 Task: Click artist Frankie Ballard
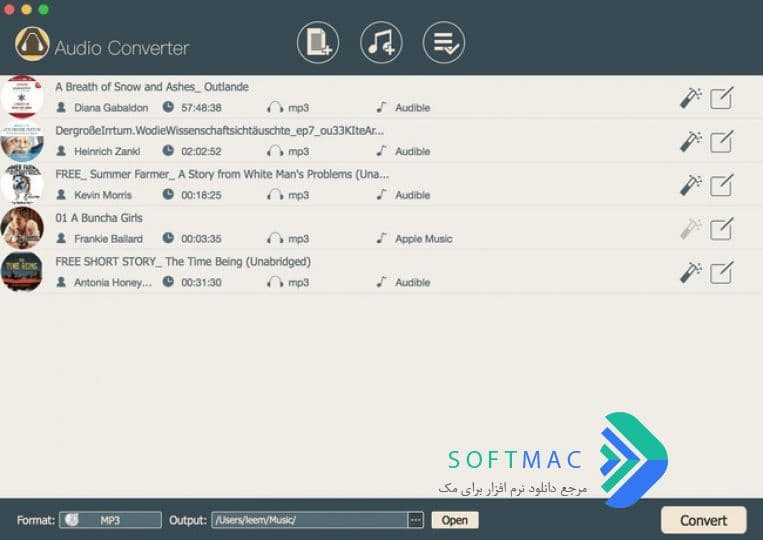pos(108,239)
